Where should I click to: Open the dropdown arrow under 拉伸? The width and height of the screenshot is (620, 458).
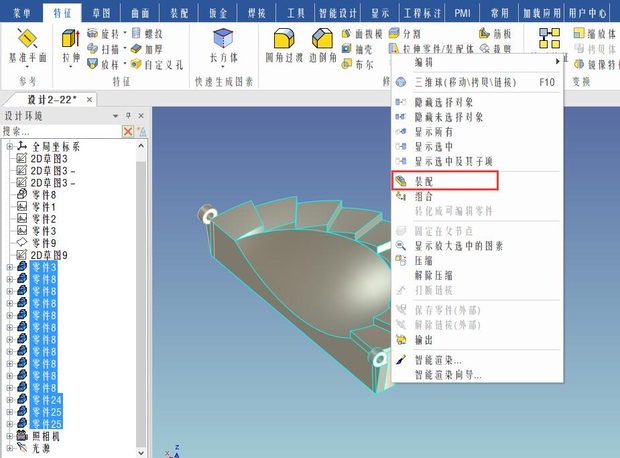(x=71, y=66)
